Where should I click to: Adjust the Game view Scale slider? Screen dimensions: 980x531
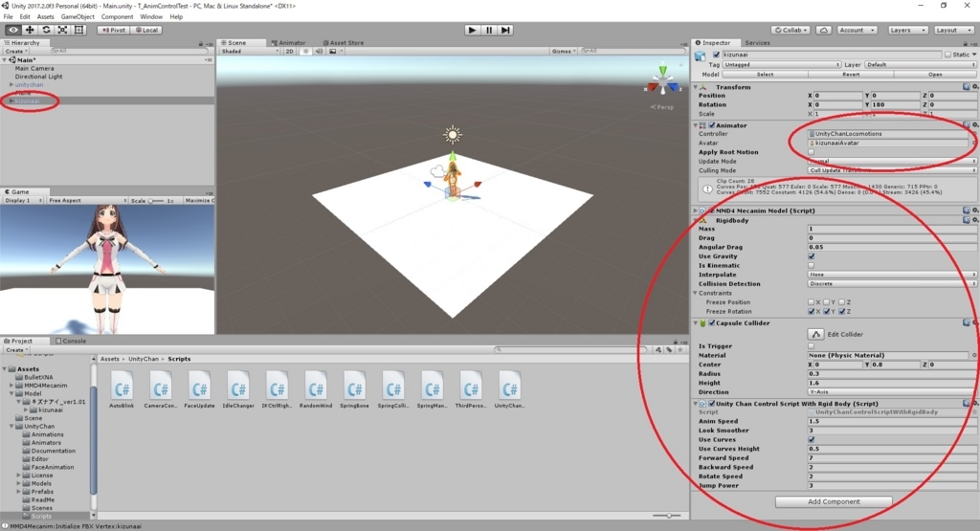point(156,201)
